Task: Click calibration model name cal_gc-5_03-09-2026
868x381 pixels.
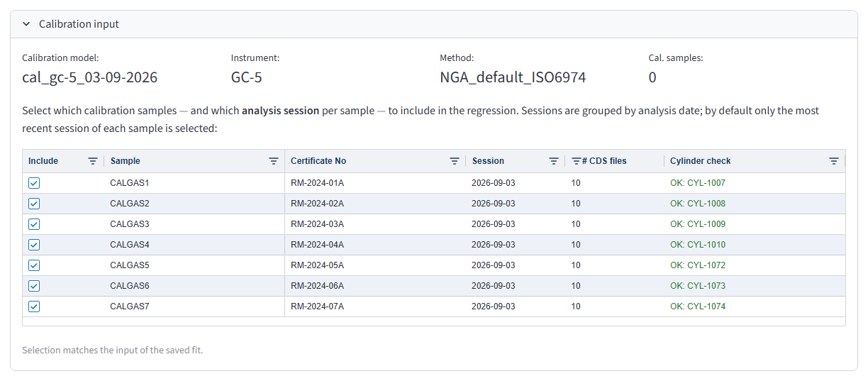Action: click(90, 77)
